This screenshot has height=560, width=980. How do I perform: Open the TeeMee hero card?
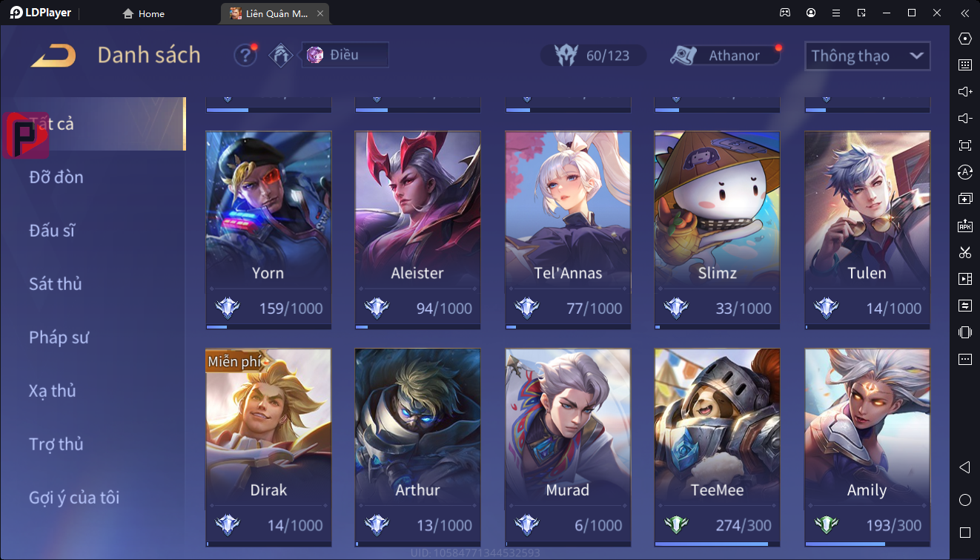pos(717,447)
